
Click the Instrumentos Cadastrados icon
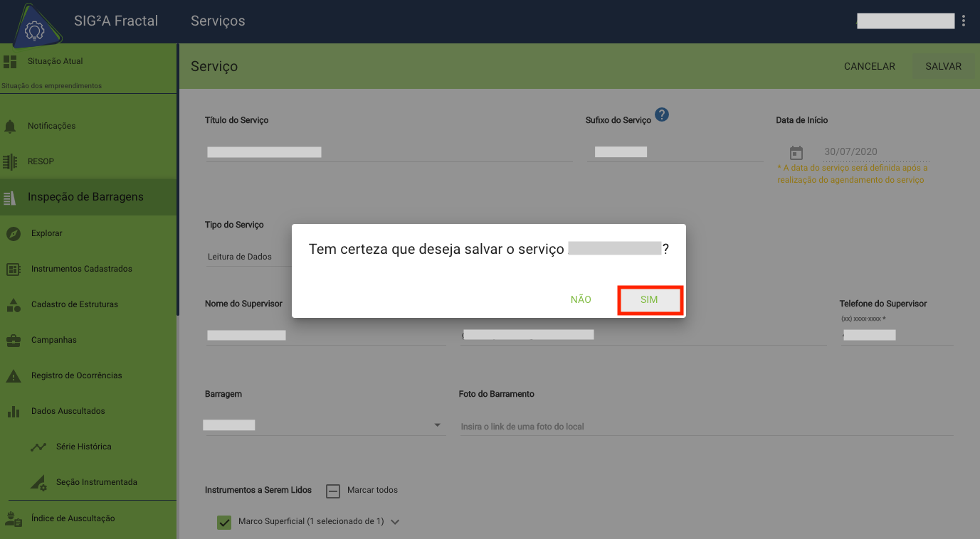[x=14, y=269]
